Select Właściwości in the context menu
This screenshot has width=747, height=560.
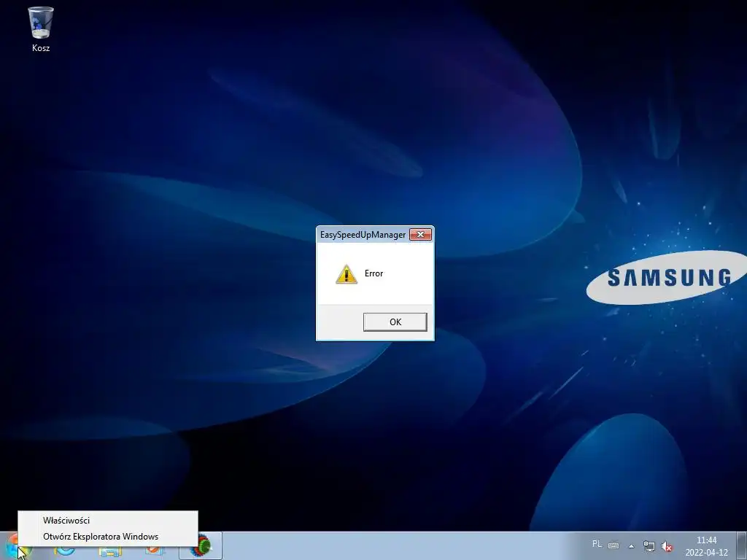tap(108, 521)
